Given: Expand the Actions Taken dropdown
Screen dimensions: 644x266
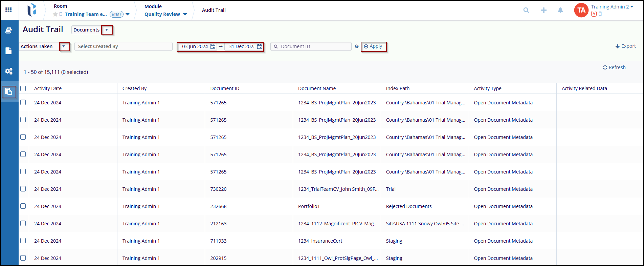Looking at the screenshot, I should pyautogui.click(x=64, y=46).
